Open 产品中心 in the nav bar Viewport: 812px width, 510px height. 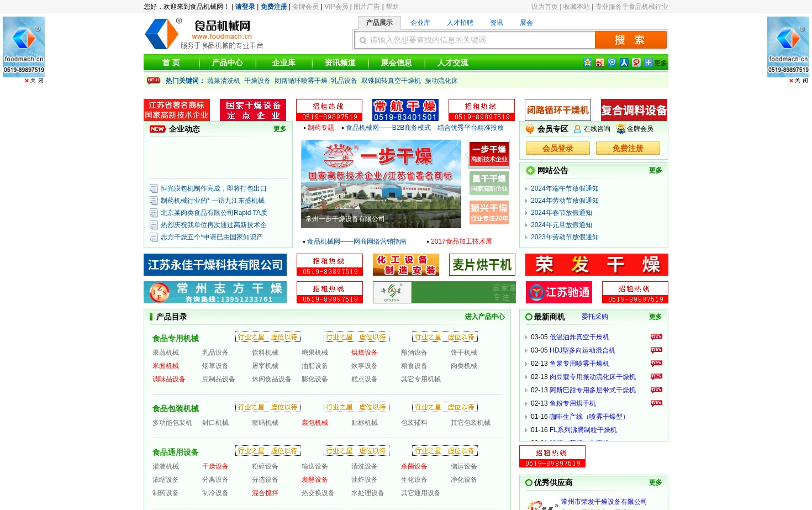pyautogui.click(x=228, y=62)
